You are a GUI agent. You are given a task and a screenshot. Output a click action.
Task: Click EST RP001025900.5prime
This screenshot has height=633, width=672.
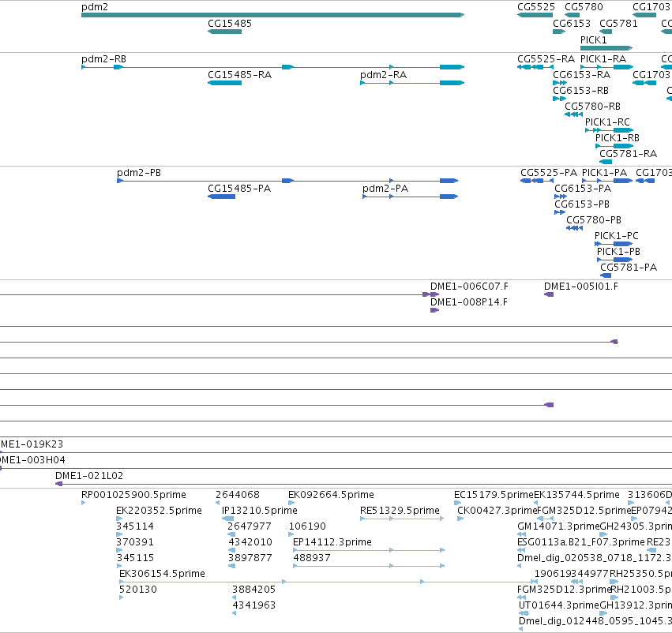[84, 503]
